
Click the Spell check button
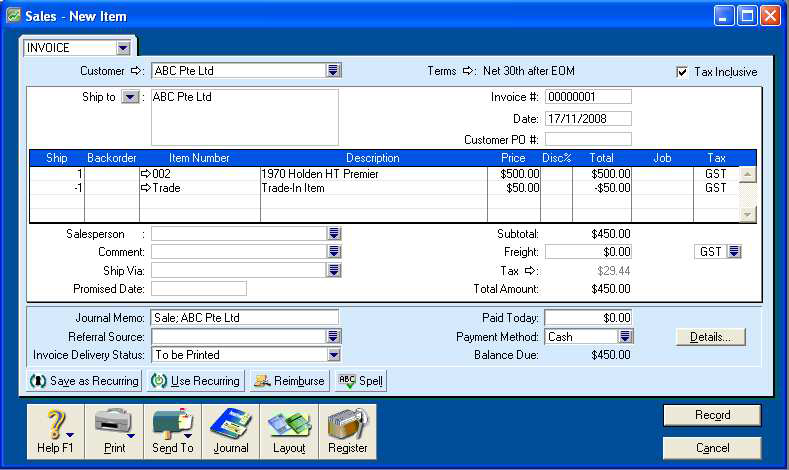(361, 381)
